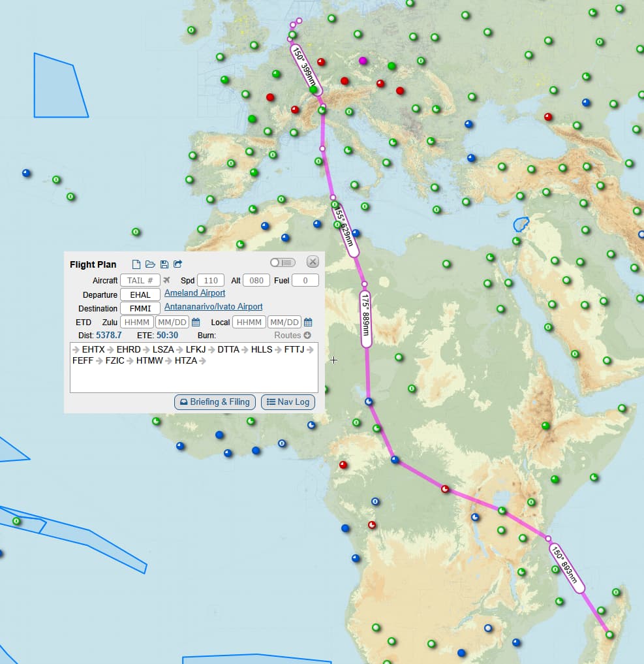The height and width of the screenshot is (664, 644).
Task: Click the Departure field containing EHAL
Action: coord(140,294)
